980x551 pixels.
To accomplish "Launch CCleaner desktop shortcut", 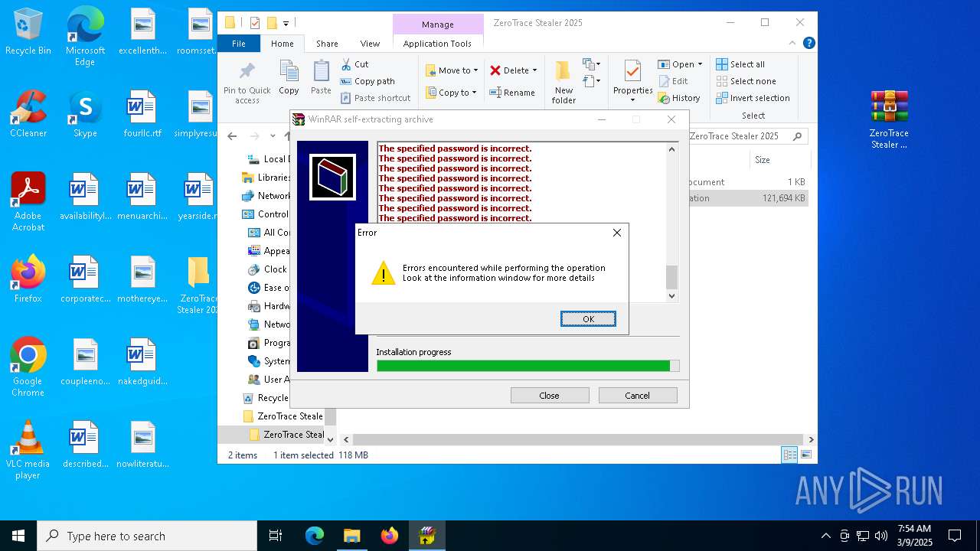I will tap(28, 114).
